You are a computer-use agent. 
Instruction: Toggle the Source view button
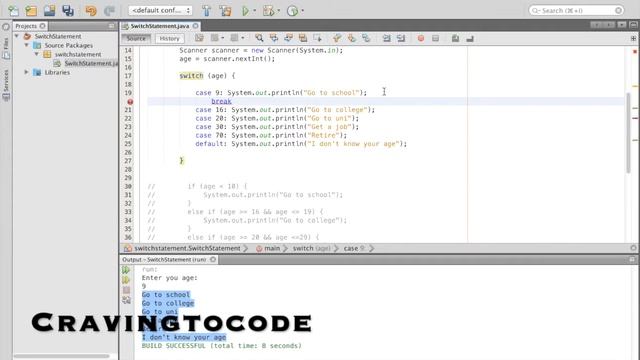(x=136, y=38)
